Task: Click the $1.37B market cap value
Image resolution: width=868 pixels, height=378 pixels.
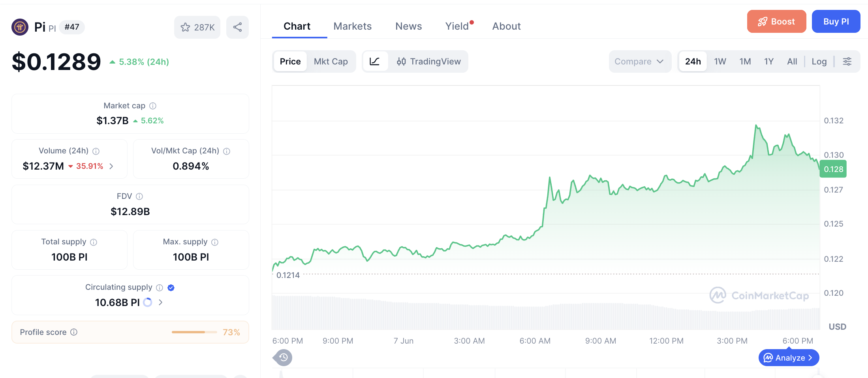Action: tap(113, 121)
